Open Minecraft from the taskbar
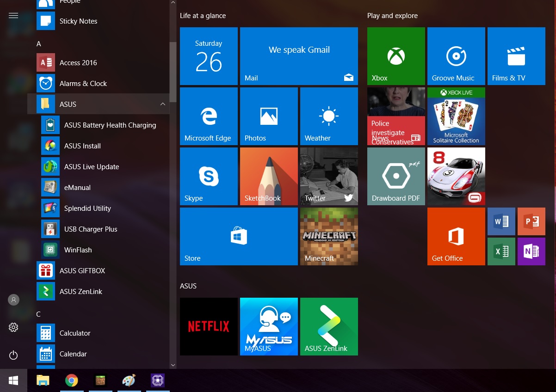 click(x=100, y=380)
